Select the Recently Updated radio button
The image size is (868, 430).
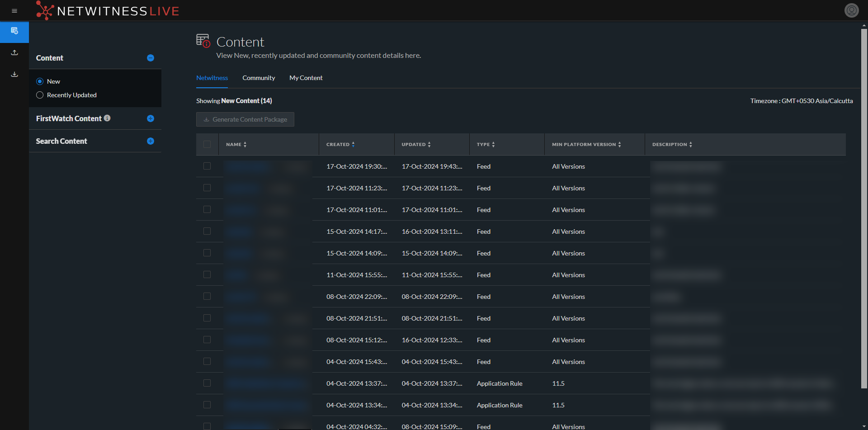(x=40, y=95)
